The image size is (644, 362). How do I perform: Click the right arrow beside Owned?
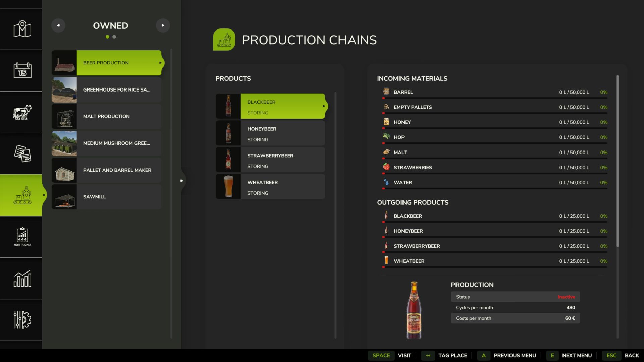pos(163,25)
